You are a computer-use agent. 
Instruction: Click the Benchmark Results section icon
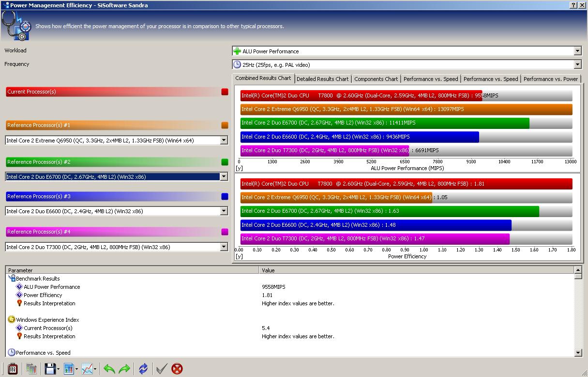pos(12,279)
